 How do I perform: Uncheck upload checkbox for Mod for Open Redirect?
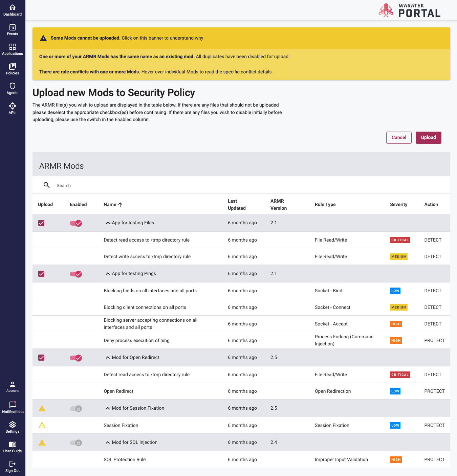pos(41,358)
